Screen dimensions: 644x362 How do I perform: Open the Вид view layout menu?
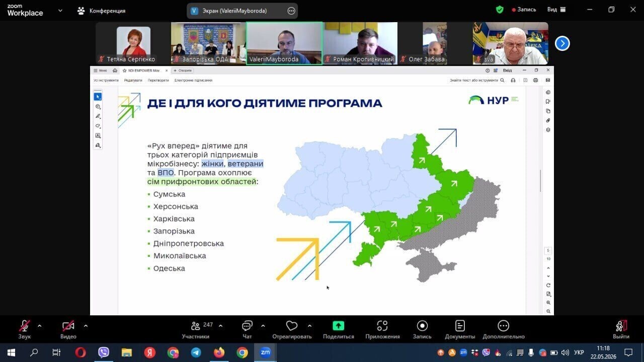(x=556, y=10)
